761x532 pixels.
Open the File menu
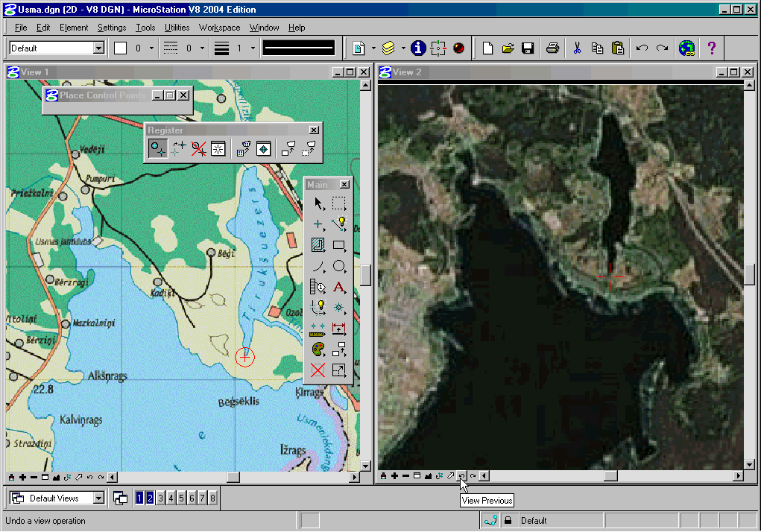click(x=21, y=28)
